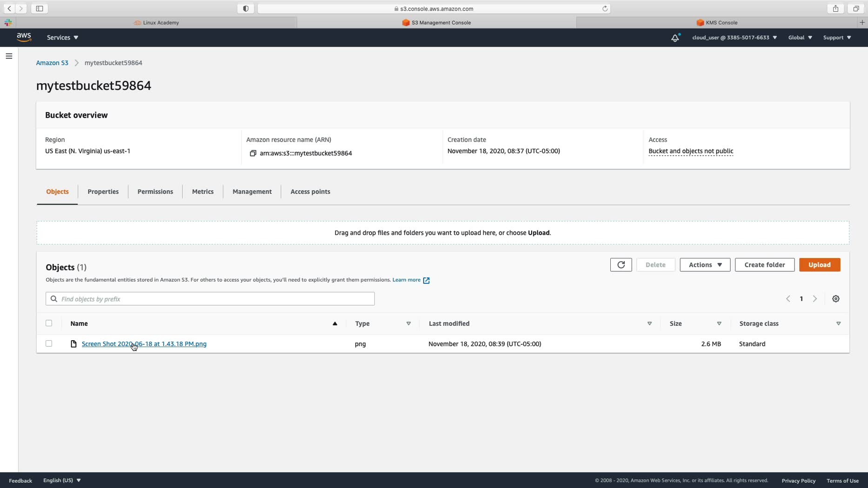Click the ascending sort arrow on the Name column
The height and width of the screenshot is (488, 868).
pyautogui.click(x=335, y=323)
